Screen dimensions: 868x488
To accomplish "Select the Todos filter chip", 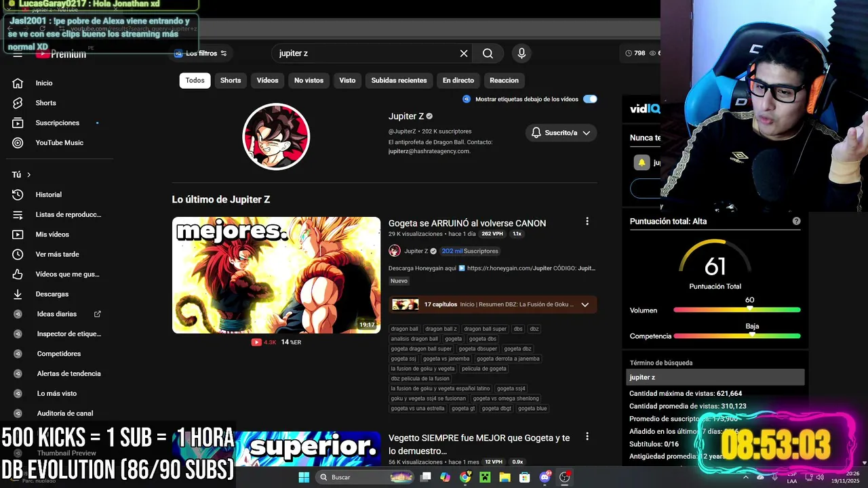I will point(195,81).
